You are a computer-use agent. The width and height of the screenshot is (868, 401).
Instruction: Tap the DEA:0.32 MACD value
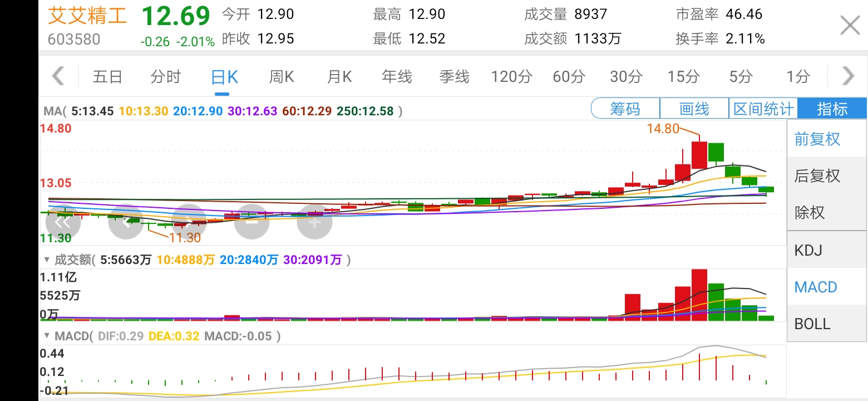click(x=174, y=336)
